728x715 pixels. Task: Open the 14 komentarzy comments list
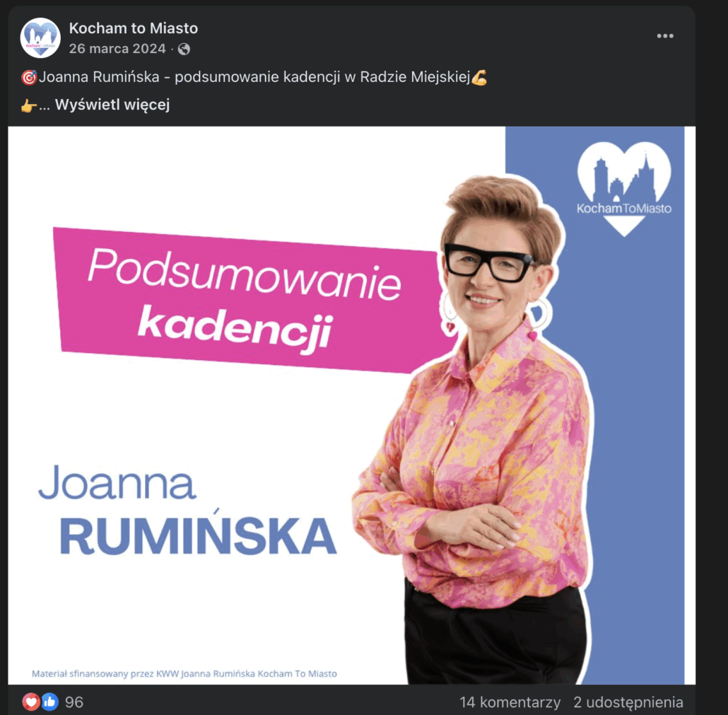click(510, 702)
